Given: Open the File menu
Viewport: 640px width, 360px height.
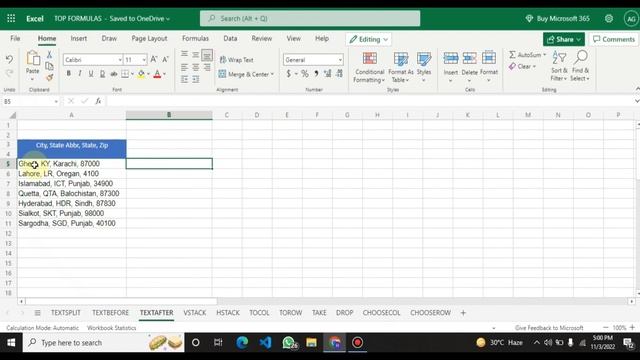Looking at the screenshot, I should (x=15, y=38).
